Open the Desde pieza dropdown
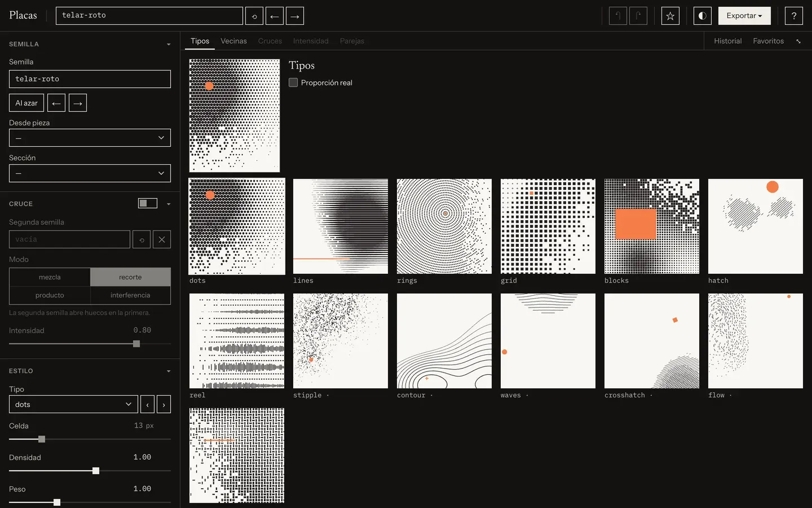 click(x=90, y=138)
